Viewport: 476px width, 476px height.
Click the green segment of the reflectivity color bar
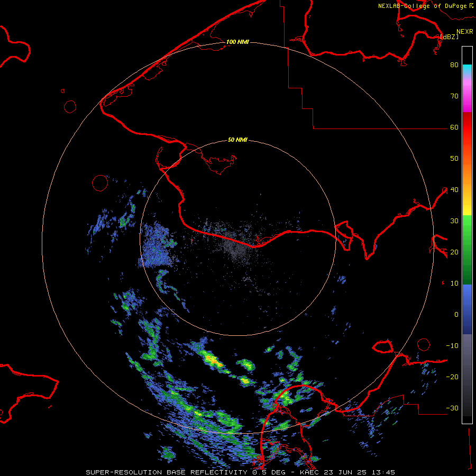pos(467,250)
